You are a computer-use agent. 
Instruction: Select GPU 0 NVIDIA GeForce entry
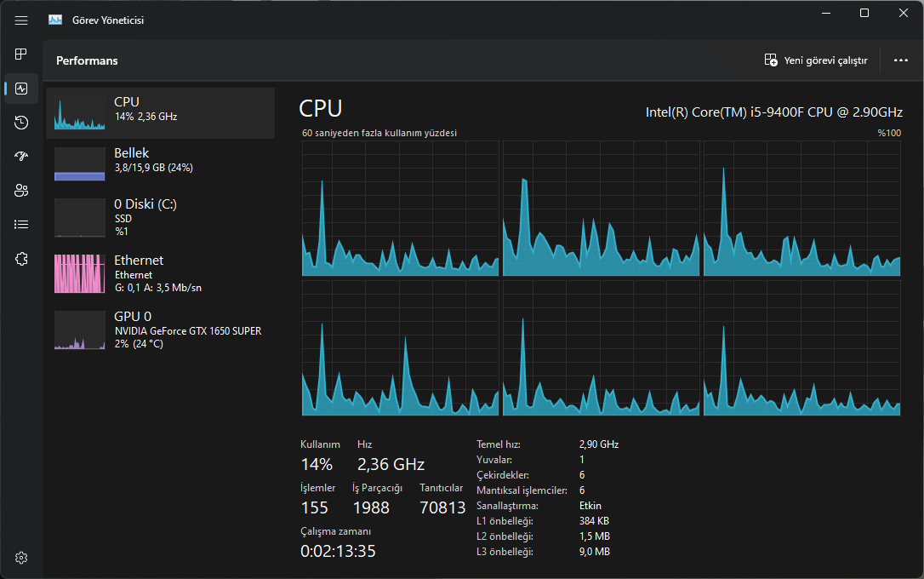[161, 329]
